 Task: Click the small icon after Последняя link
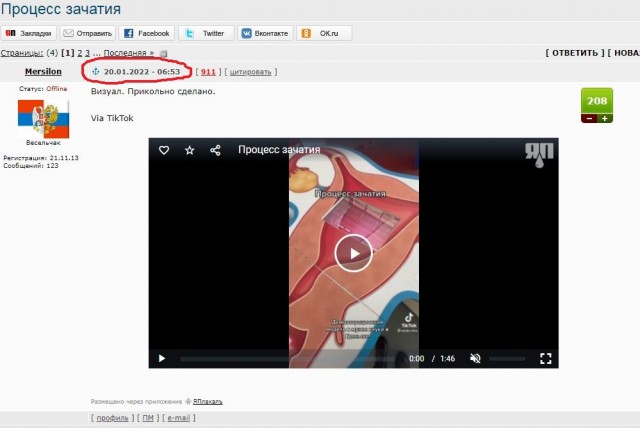point(163,53)
